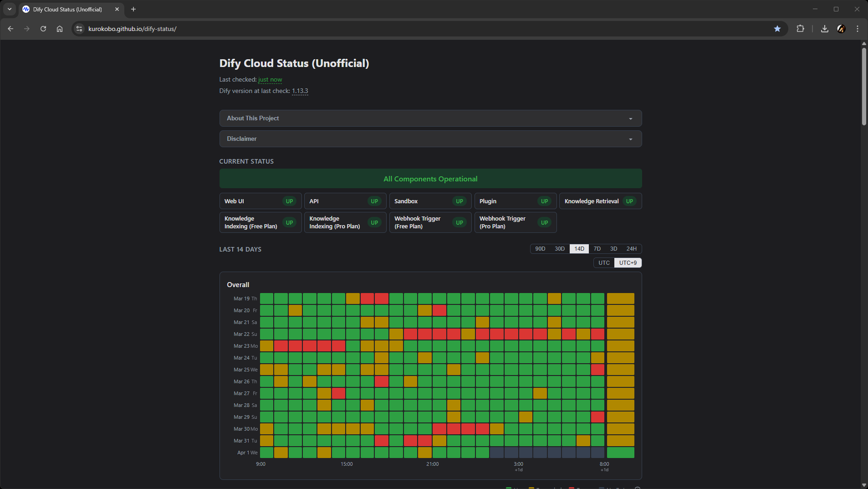Click the 1.13.3 version link
This screenshot has height=489, width=868.
click(300, 91)
